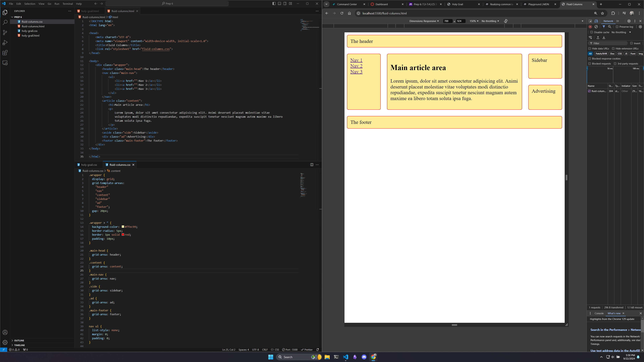Expand the OUTLINE section in Explorer
The width and height of the screenshot is (644, 362).
point(19,341)
